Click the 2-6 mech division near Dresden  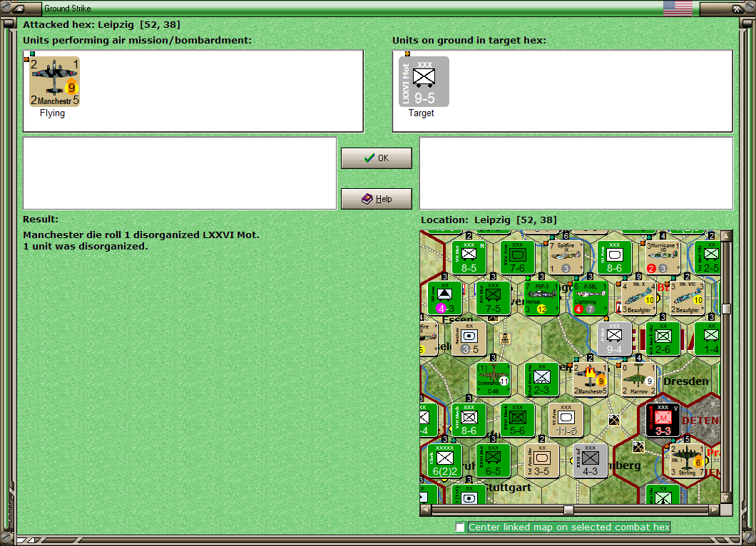click(x=663, y=339)
